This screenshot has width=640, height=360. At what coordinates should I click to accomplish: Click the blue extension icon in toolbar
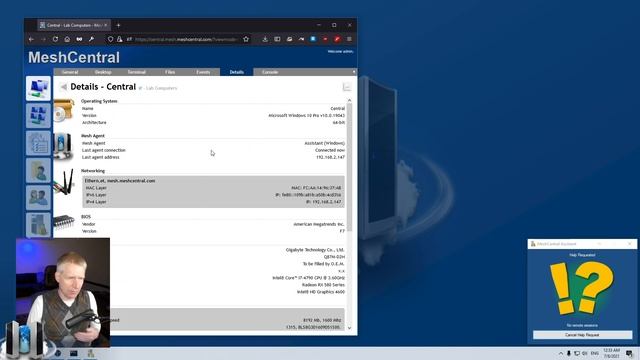pyautogui.click(x=313, y=39)
